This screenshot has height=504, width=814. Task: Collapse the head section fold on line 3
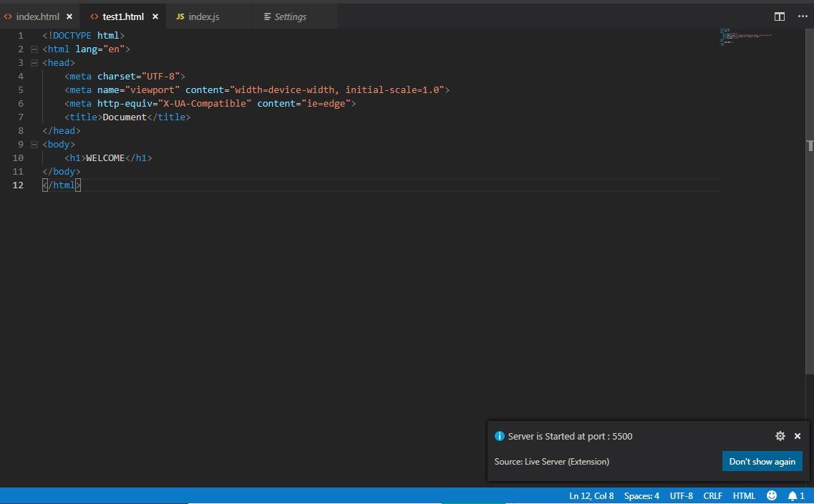(x=34, y=63)
